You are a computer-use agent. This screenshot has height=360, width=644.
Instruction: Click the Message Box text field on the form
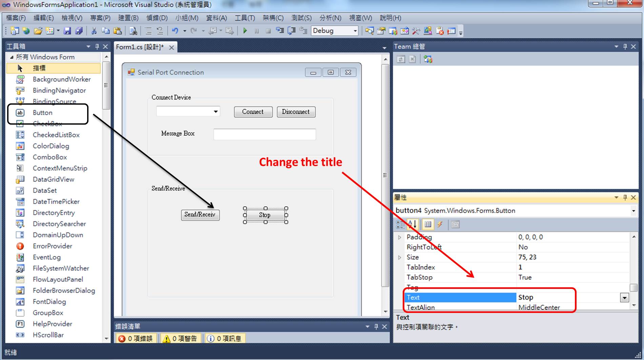click(x=264, y=134)
